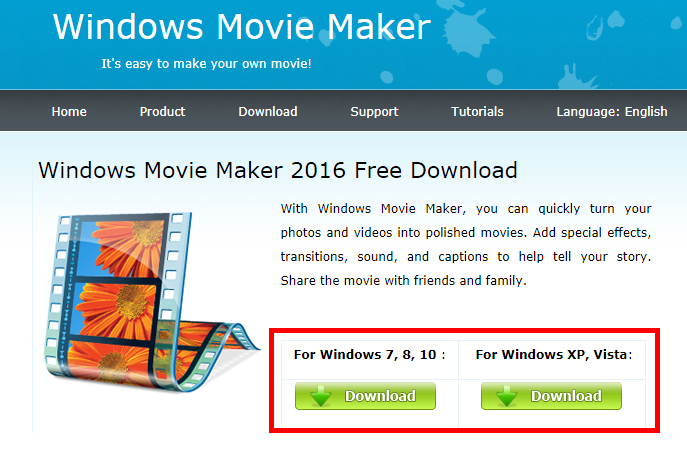Go to the Download navigation tab

[x=268, y=112]
